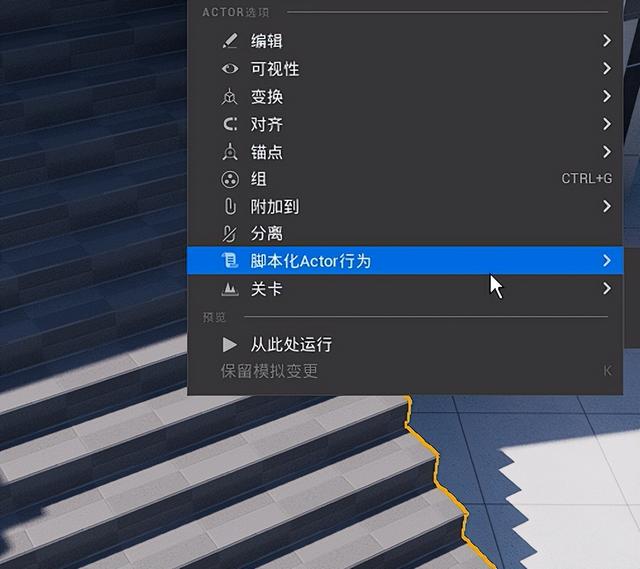Image resolution: width=640 pixels, height=569 pixels.
Task: Click the script scroll icon in highlighted row
Action: (230, 260)
